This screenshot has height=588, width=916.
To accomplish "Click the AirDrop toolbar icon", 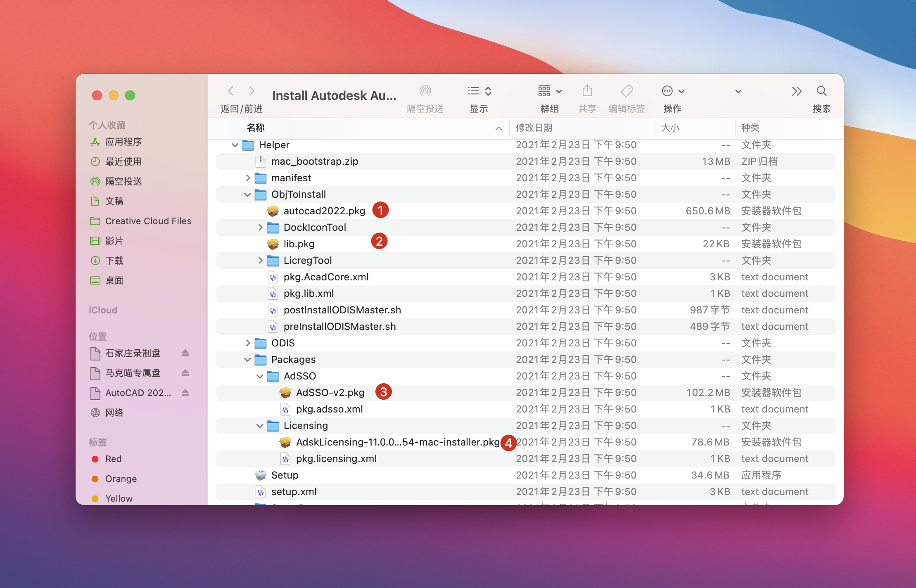I will tap(425, 91).
